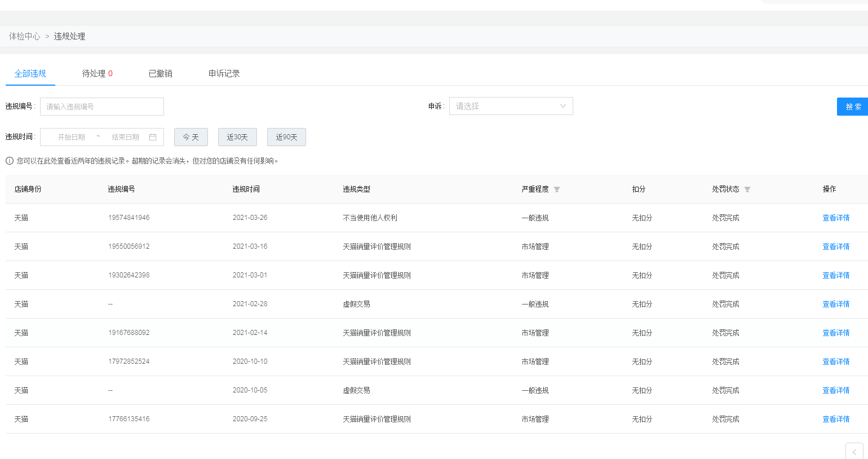Click 店铺身份 column header
868x459 pixels.
coord(28,189)
